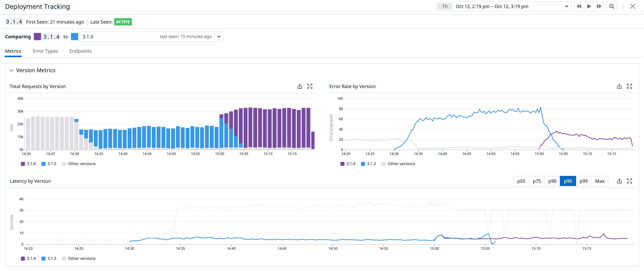644x271 pixels.
Task: Step forward in time with the play arrow
Action: (589, 6)
